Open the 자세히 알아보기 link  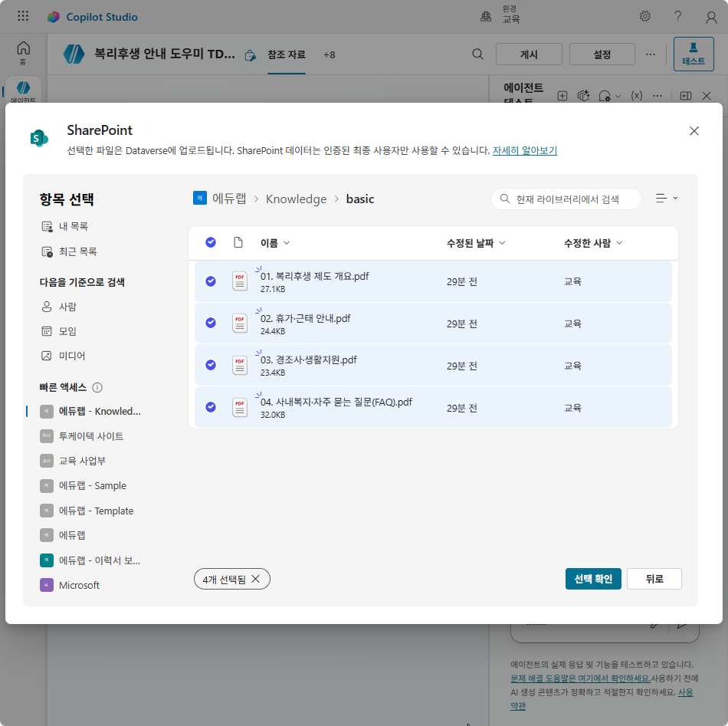tap(525, 150)
